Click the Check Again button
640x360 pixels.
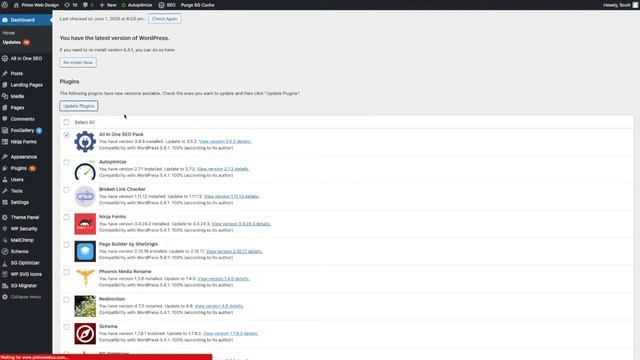[x=164, y=19]
